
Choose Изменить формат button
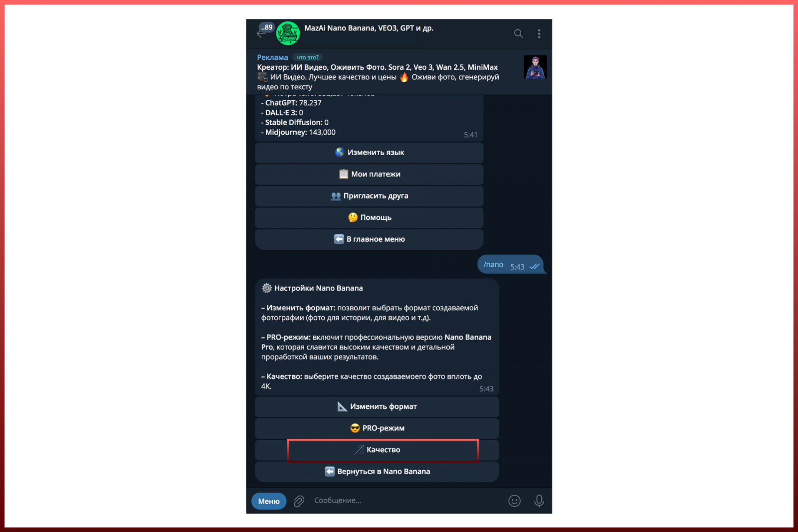pyautogui.click(x=377, y=406)
